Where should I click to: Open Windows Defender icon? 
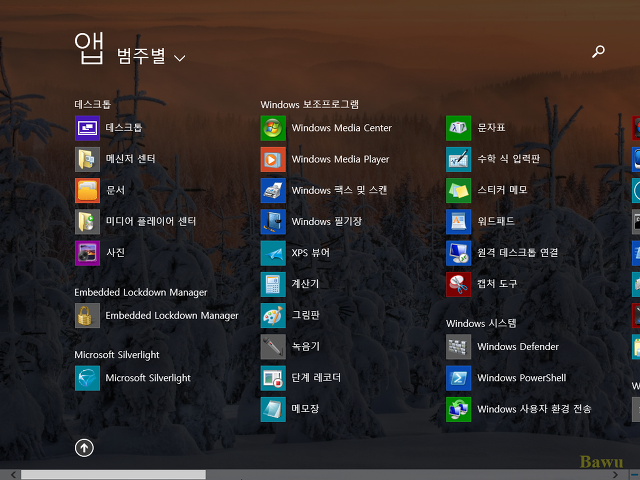[x=458, y=347]
